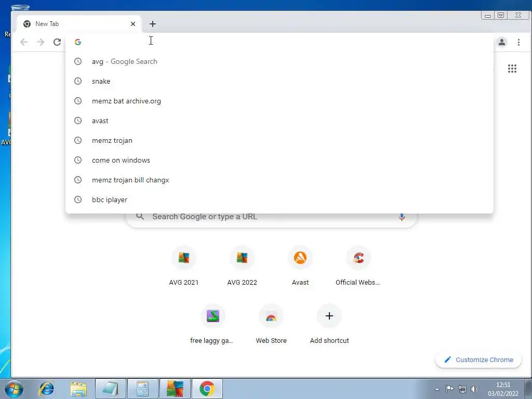532x399 pixels.
Task: Open the 'Official Webs...' shortcut
Action: (358, 266)
